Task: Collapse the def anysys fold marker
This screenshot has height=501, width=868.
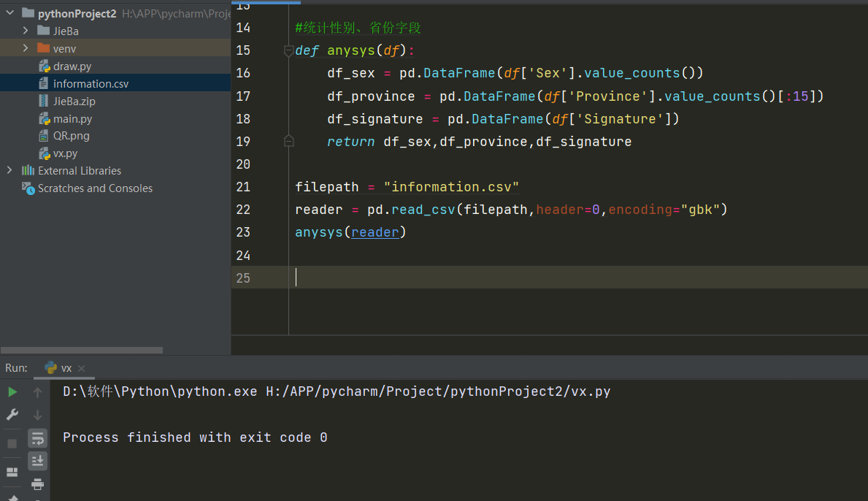Action: 288,51
